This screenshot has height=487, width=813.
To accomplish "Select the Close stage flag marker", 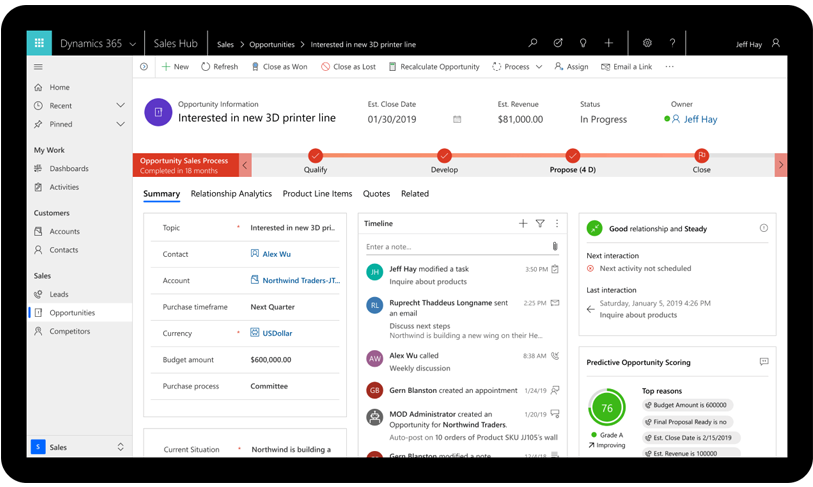I will [701, 156].
